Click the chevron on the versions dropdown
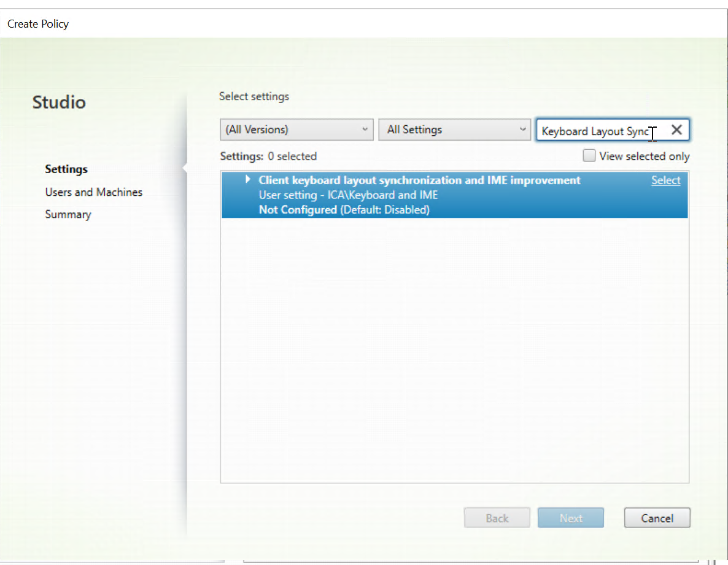 coord(365,130)
